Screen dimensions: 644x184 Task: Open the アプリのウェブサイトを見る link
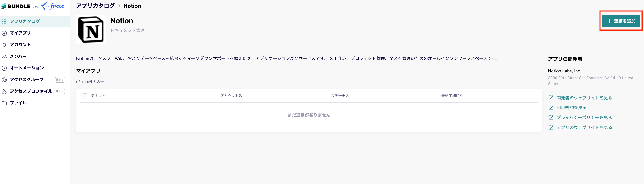tap(584, 128)
